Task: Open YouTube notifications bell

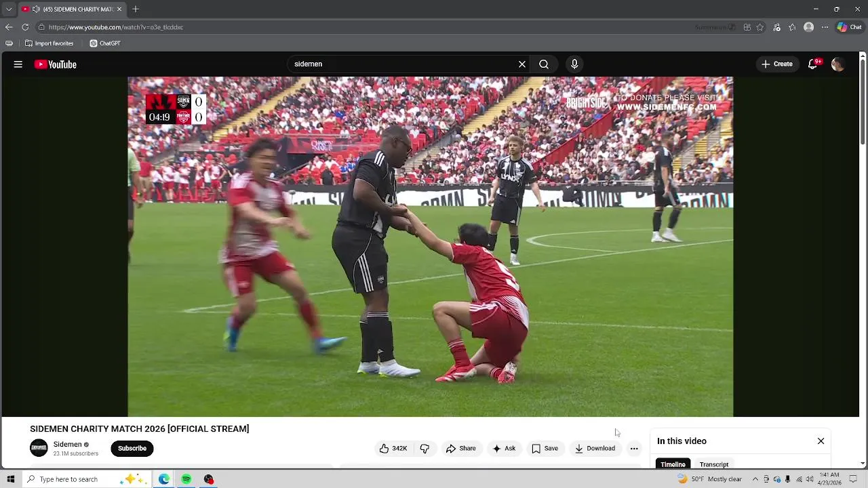Action: tap(813, 64)
